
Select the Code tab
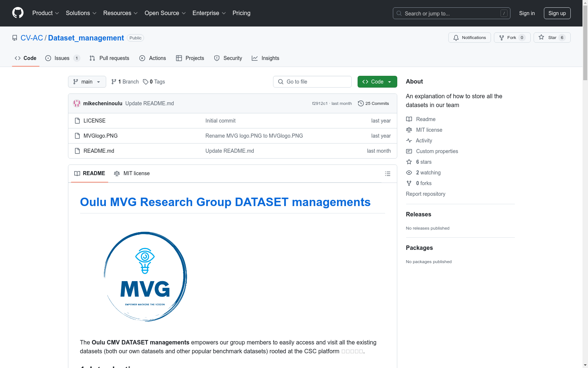coord(26,58)
